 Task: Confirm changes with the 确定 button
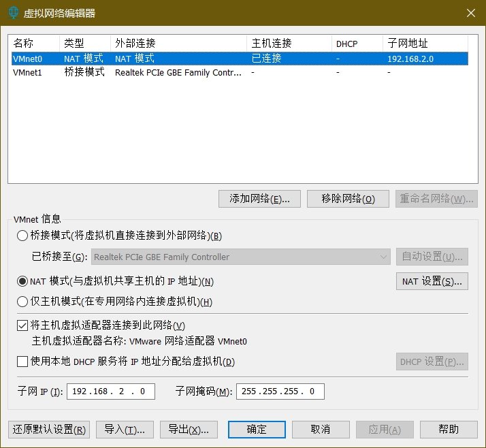[257, 429]
